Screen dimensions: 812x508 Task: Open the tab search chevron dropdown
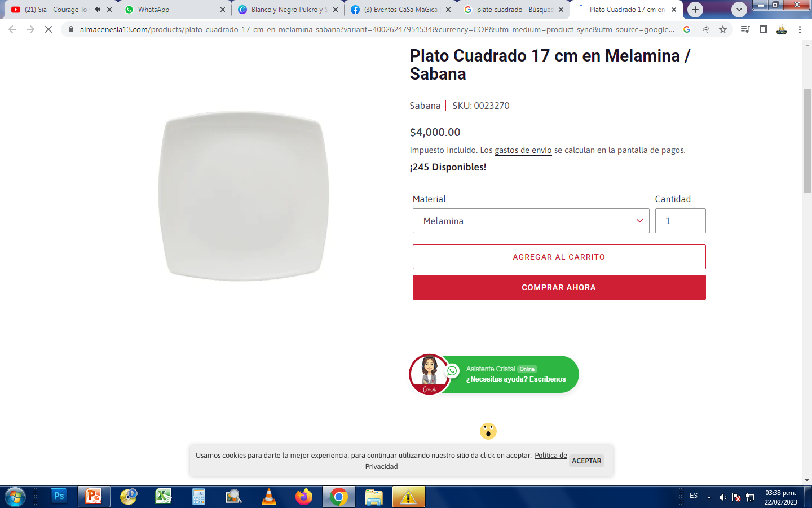pos(739,10)
